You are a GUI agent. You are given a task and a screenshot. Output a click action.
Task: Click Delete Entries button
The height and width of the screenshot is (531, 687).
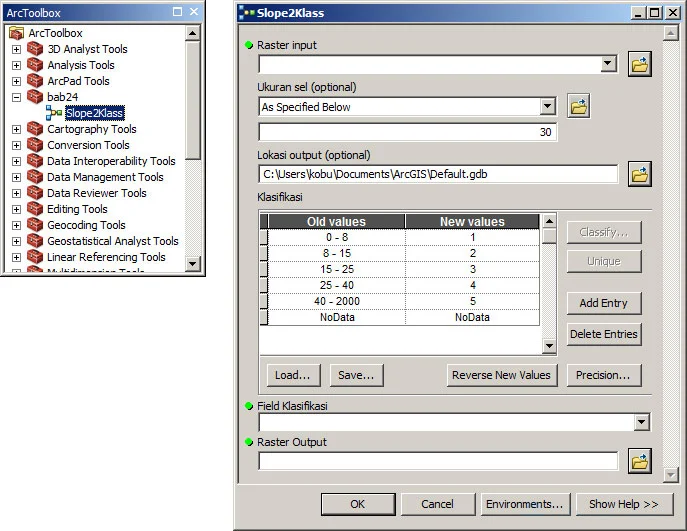coord(604,334)
